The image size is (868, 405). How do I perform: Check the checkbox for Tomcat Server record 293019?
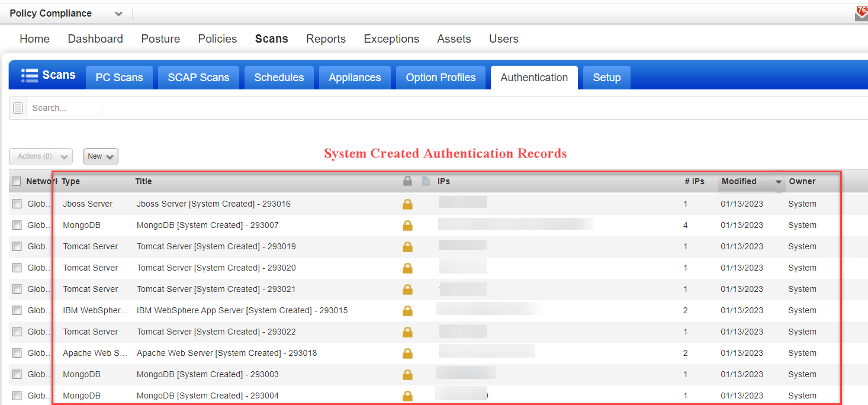pos(16,246)
